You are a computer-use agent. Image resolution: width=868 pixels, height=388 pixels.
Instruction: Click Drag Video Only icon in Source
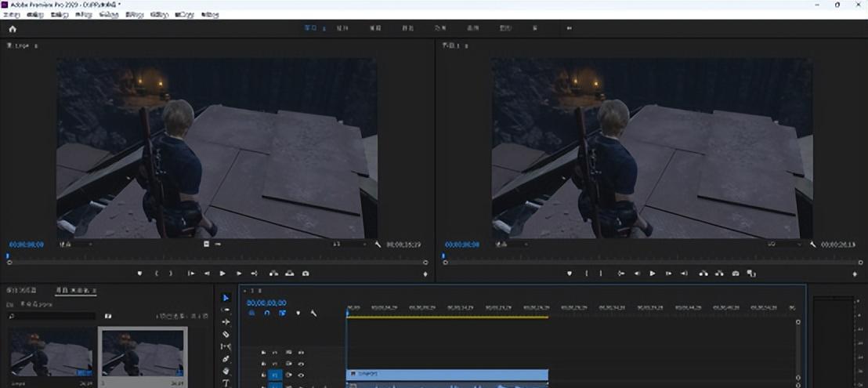207,244
